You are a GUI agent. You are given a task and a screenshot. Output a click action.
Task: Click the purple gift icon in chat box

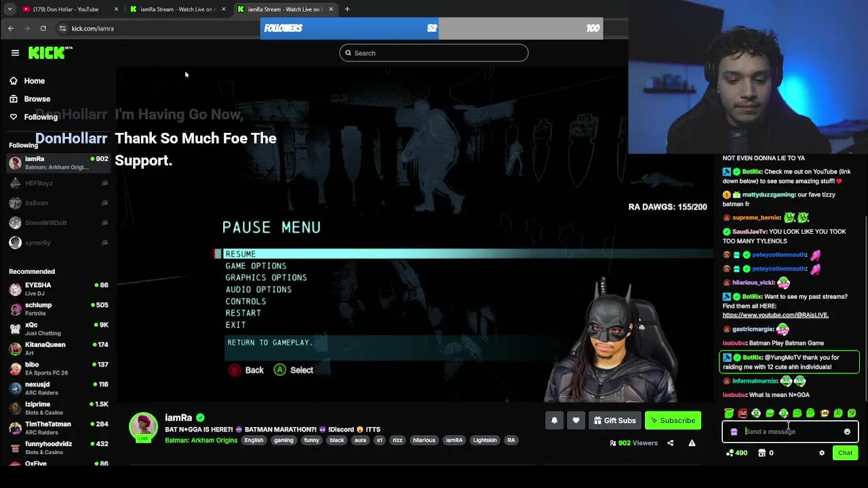coord(734,432)
